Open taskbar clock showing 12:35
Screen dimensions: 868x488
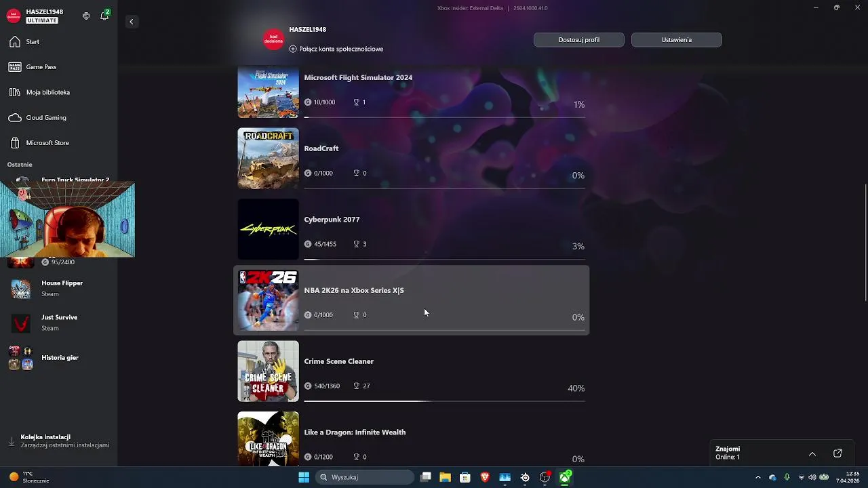[x=848, y=477]
